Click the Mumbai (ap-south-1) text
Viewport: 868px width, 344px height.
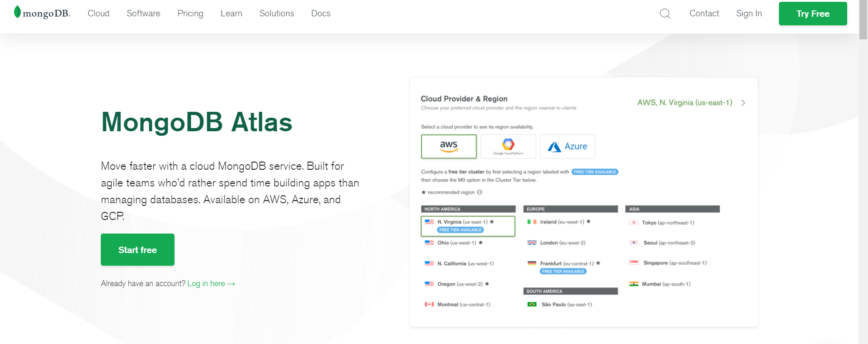pos(666,284)
